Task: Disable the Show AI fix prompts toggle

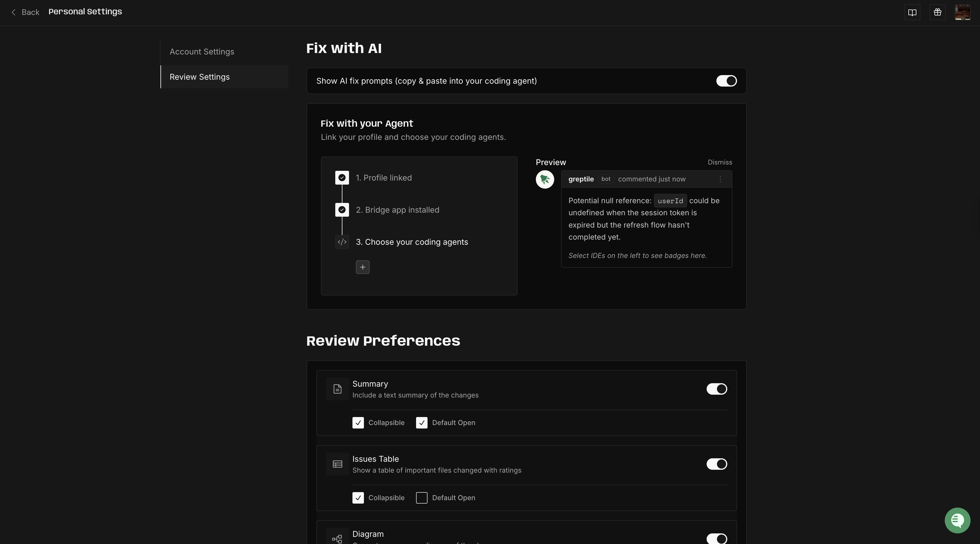Action: click(726, 81)
